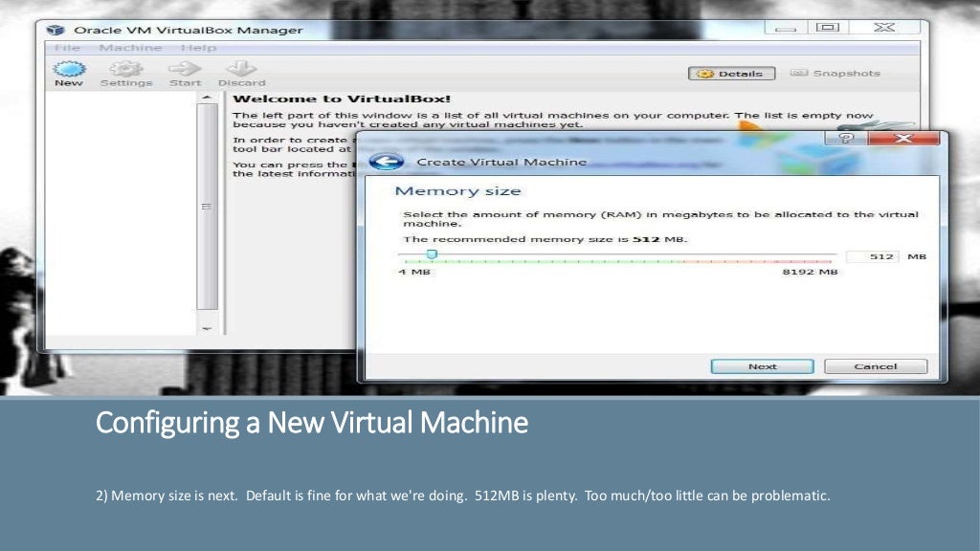Click the VM list scrollbar thumb
The height and width of the screenshot is (551, 980).
pos(207,207)
